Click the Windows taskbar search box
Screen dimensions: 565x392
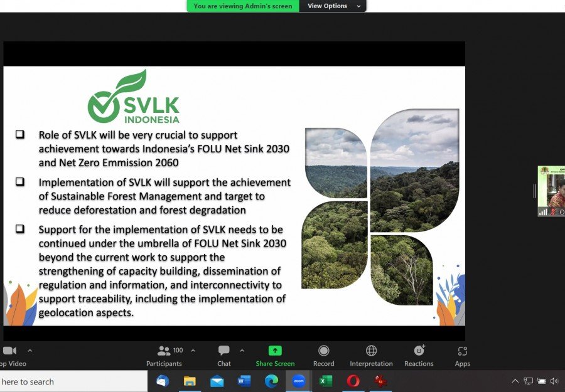pyautogui.click(x=73, y=381)
